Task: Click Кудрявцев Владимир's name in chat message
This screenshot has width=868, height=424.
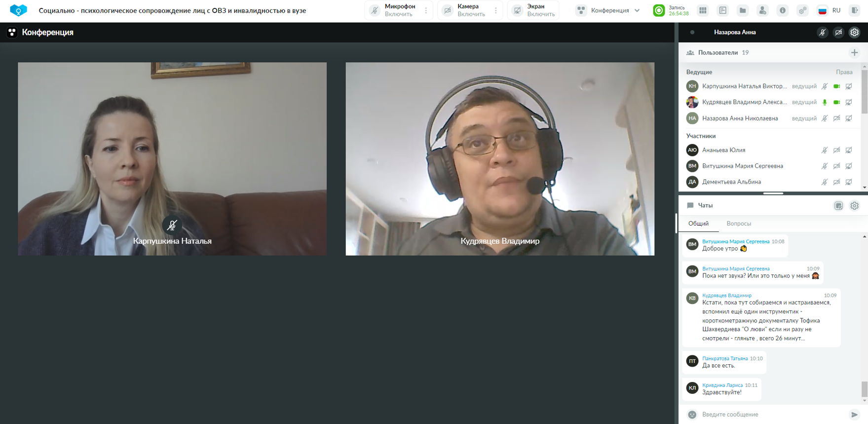Action: [x=727, y=296]
